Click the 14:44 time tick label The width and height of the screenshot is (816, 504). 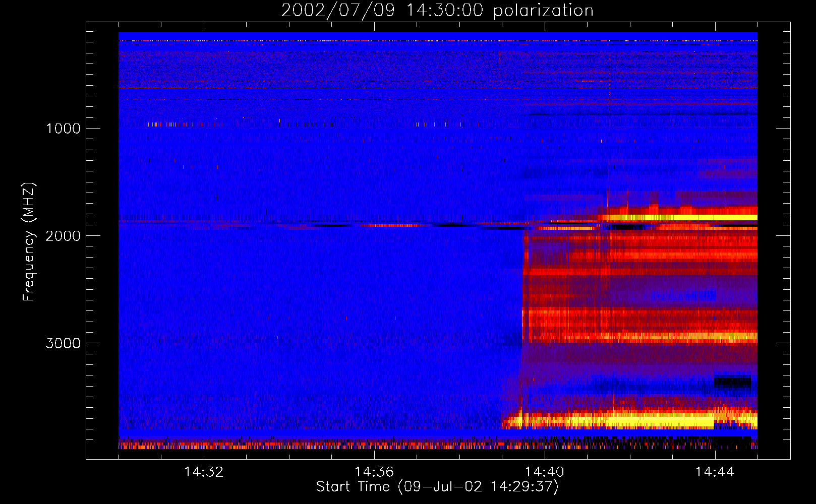(715, 472)
